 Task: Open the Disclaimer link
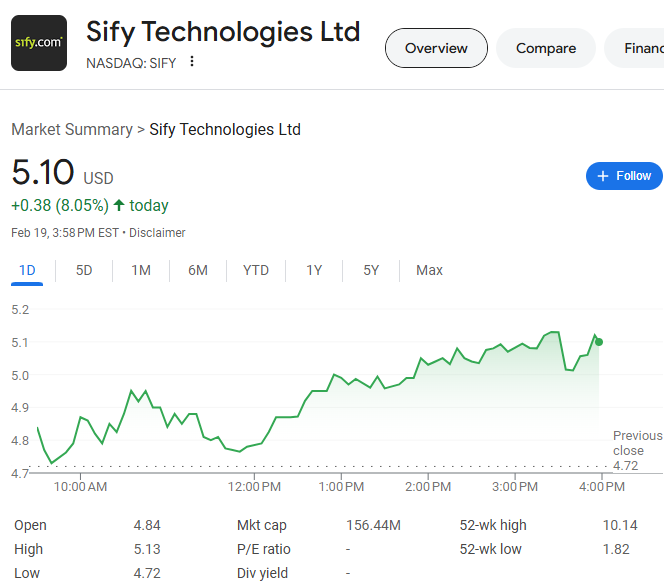157,233
